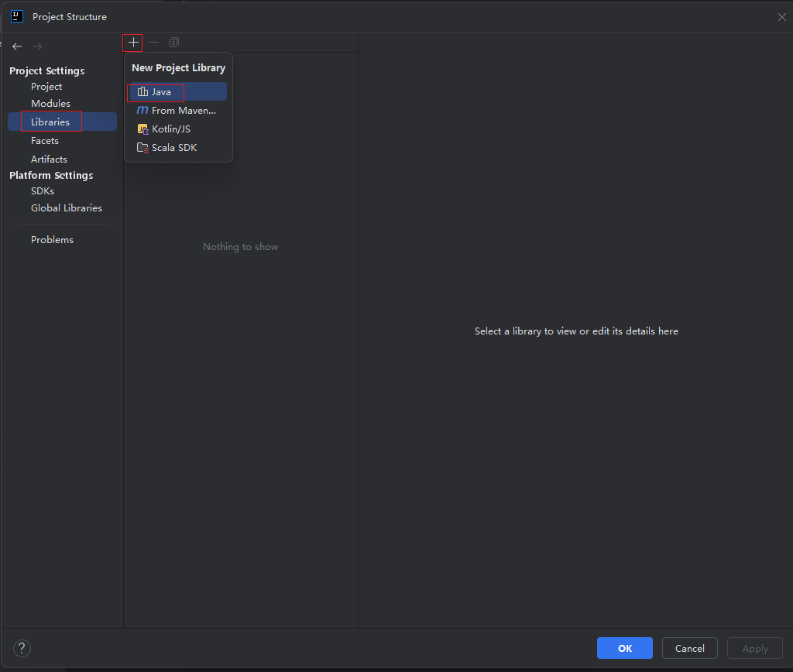The image size is (793, 672).
Task: Select Libraries in the sidebar
Action: (62, 122)
